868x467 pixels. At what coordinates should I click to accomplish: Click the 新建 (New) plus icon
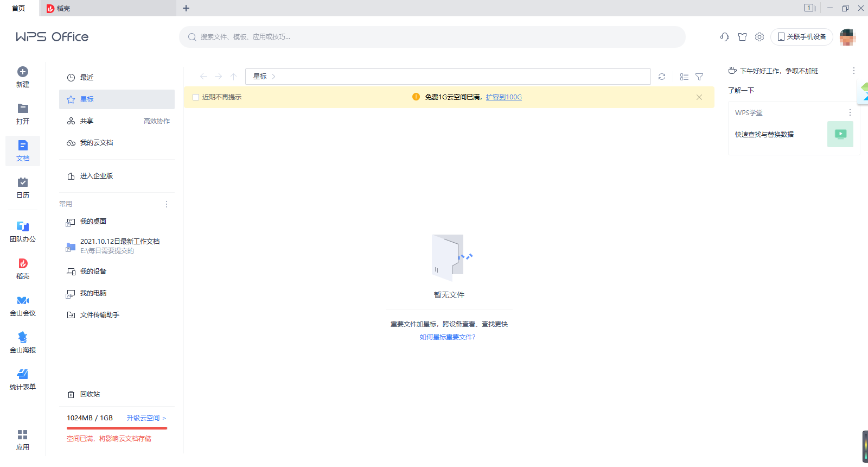23,72
